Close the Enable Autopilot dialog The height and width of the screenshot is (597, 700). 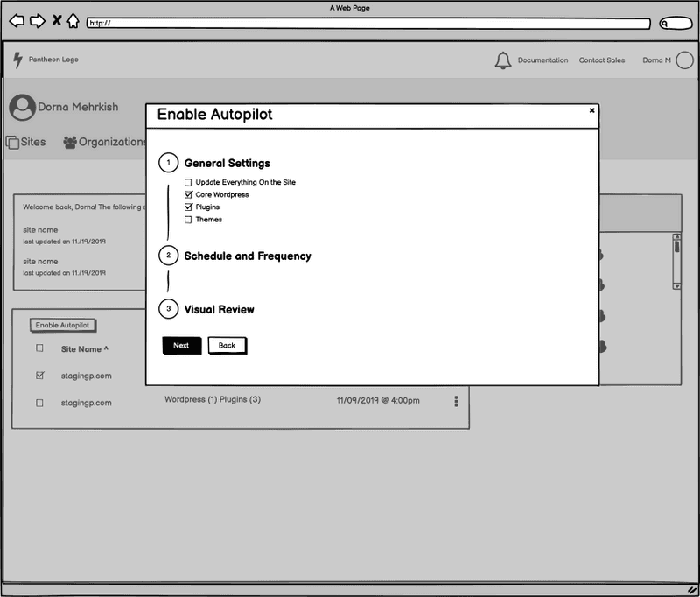[x=592, y=110]
